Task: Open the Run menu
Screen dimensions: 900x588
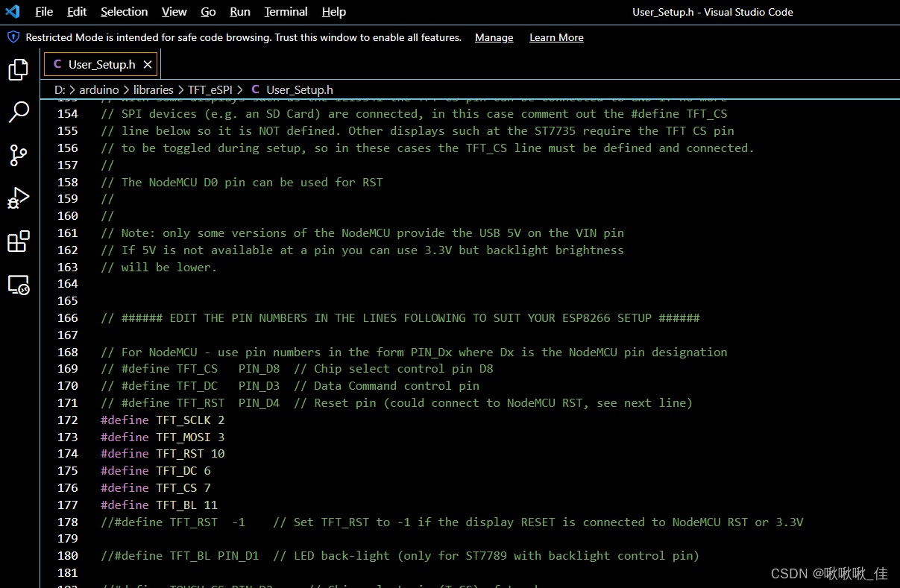Action: [x=240, y=12]
